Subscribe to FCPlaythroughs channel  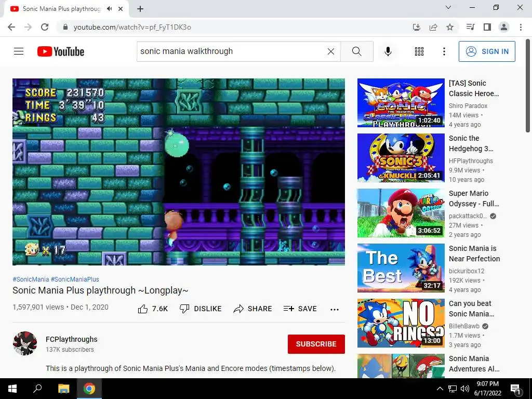(x=316, y=344)
